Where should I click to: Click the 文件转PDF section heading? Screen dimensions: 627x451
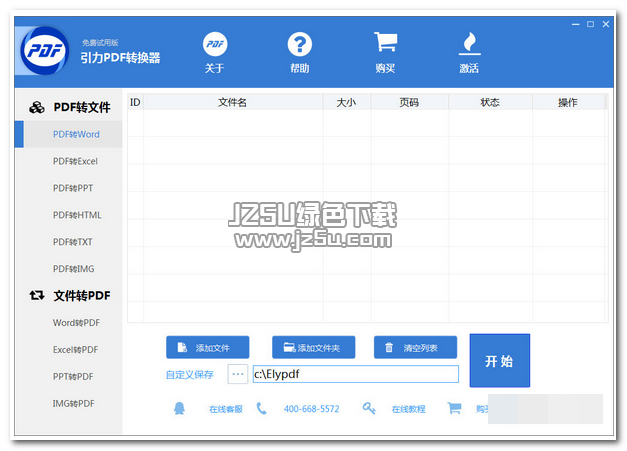[82, 296]
